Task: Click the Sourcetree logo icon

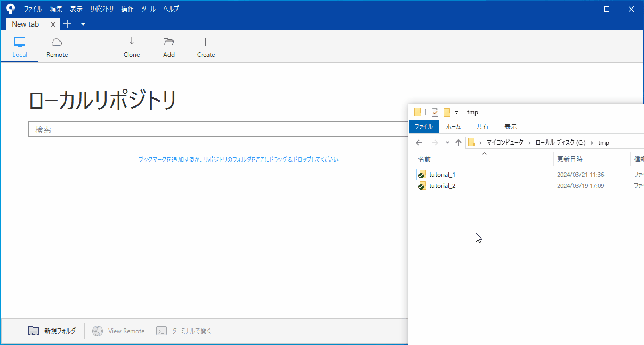Action: click(x=10, y=9)
